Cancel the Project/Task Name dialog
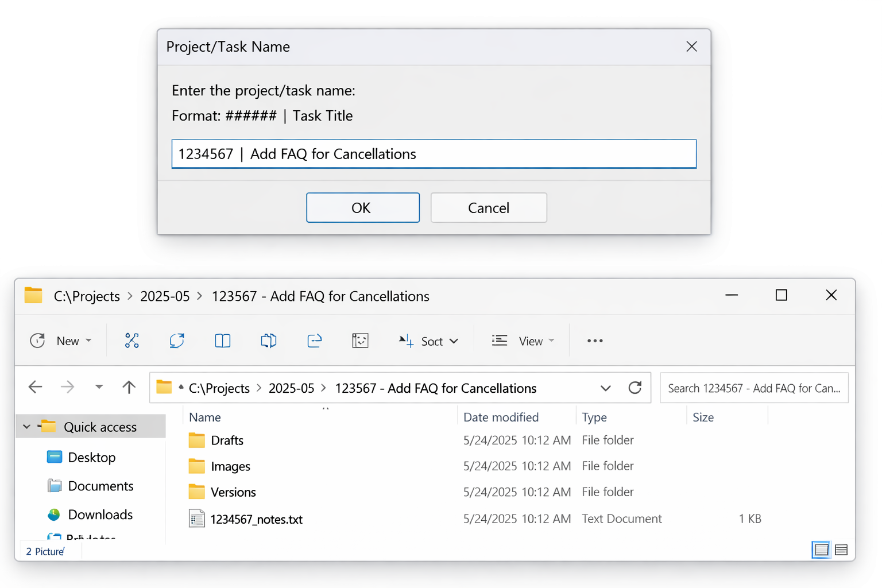Viewport: 882px width, 588px height. pos(488,207)
